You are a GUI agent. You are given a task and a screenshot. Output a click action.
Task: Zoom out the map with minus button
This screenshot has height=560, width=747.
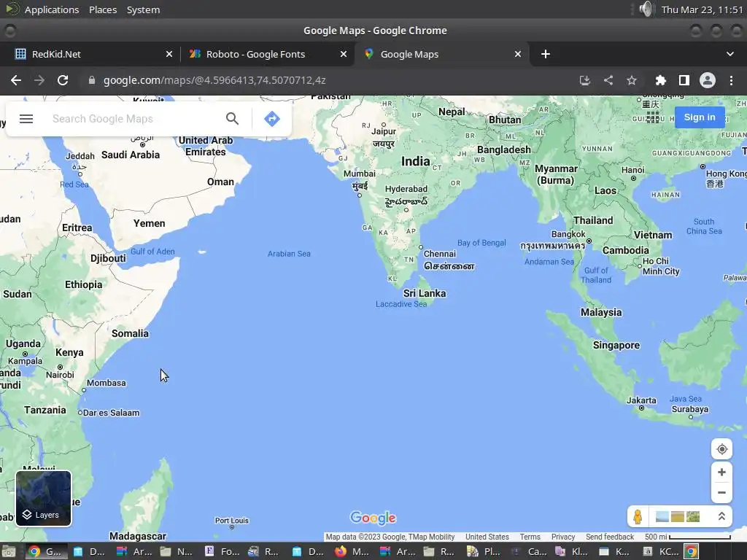click(x=721, y=492)
